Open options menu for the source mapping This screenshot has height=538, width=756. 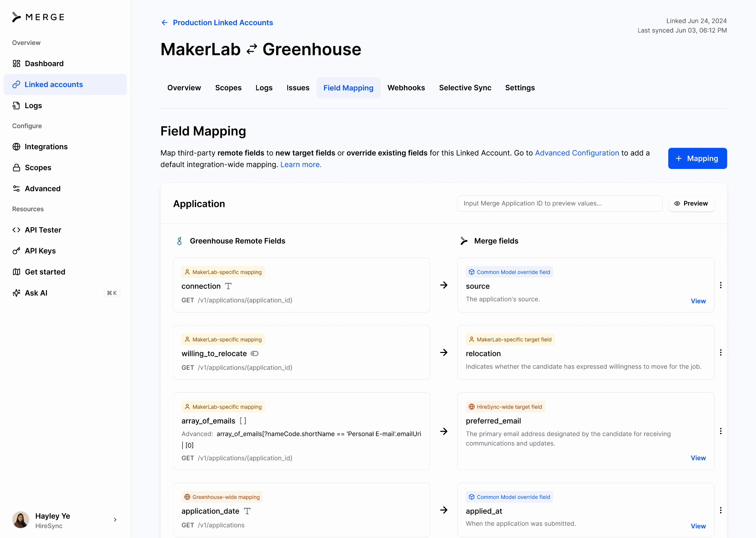tap(721, 285)
